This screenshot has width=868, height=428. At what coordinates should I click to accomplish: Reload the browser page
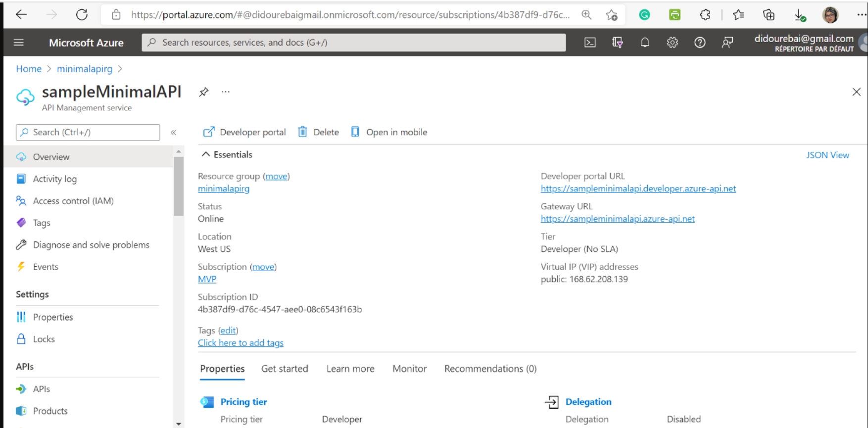pyautogui.click(x=82, y=15)
